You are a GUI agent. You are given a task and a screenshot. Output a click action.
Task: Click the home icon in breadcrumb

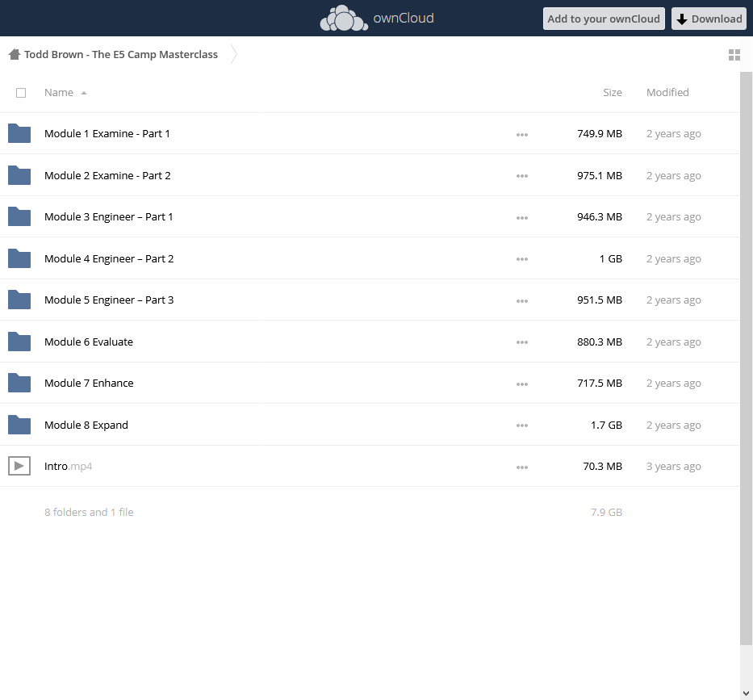coord(15,54)
